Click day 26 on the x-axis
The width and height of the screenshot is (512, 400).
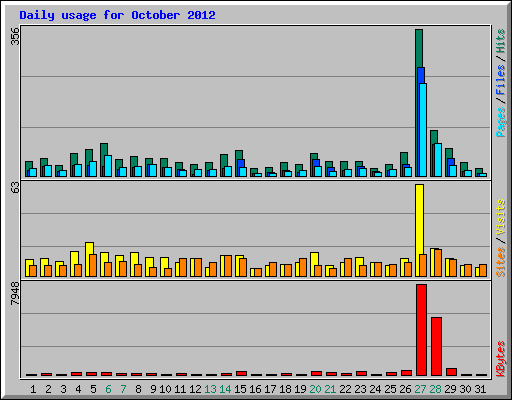(x=405, y=389)
